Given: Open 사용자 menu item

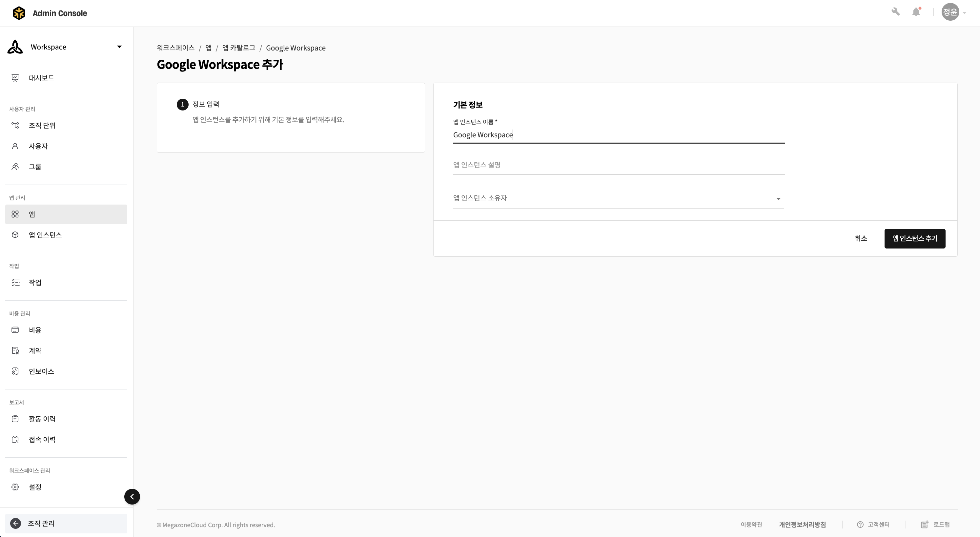Looking at the screenshot, I should (66, 146).
